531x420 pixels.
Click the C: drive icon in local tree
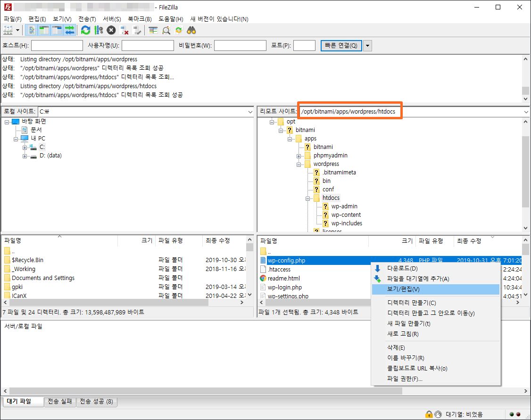point(33,147)
